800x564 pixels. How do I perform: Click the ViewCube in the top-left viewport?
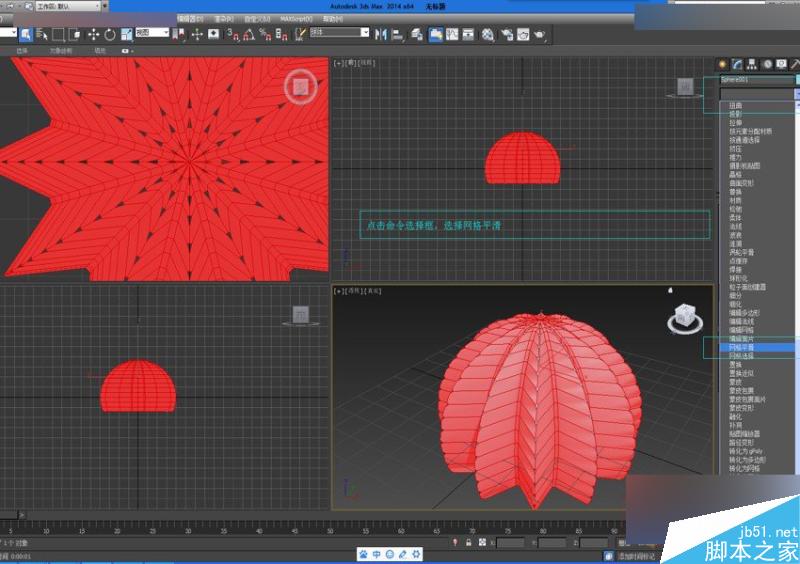[x=301, y=87]
